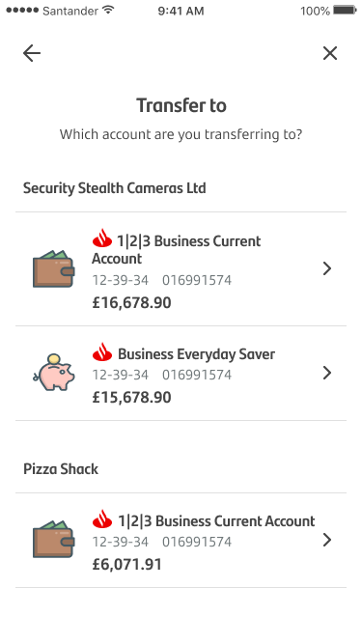This screenshot has height=644, width=362.
Task: Tap Santander flame logo of first account
Action: (102, 238)
